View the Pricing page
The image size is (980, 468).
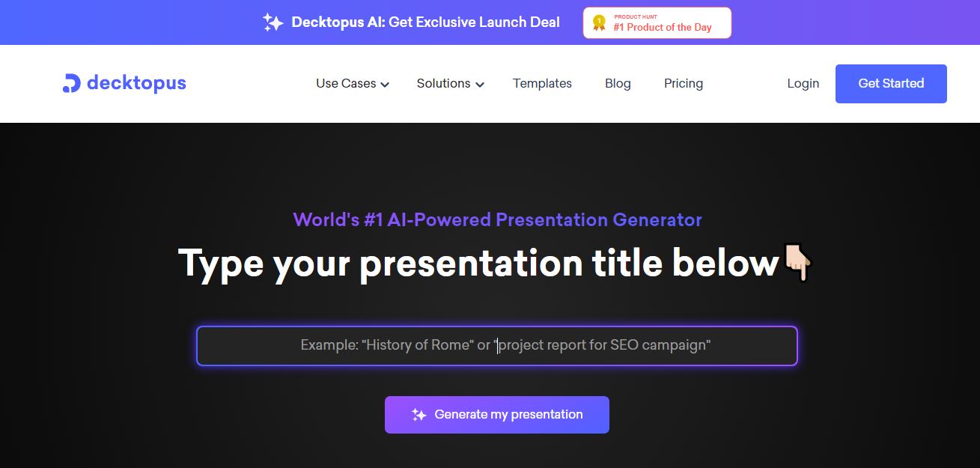tap(683, 84)
